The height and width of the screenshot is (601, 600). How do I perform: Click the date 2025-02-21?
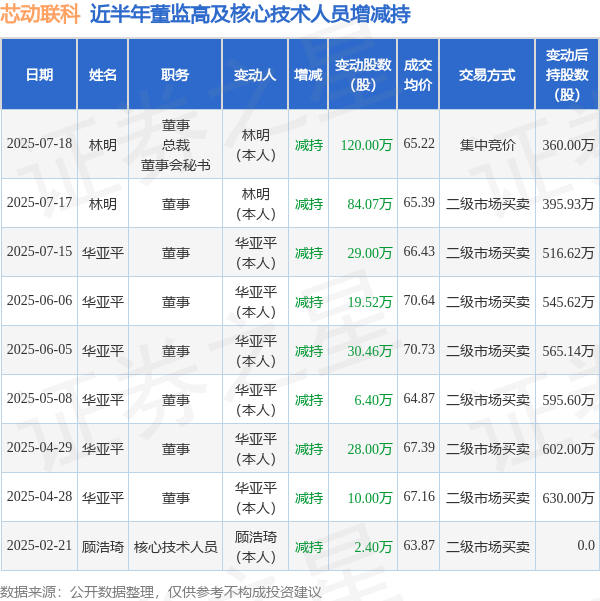[x=39, y=546]
